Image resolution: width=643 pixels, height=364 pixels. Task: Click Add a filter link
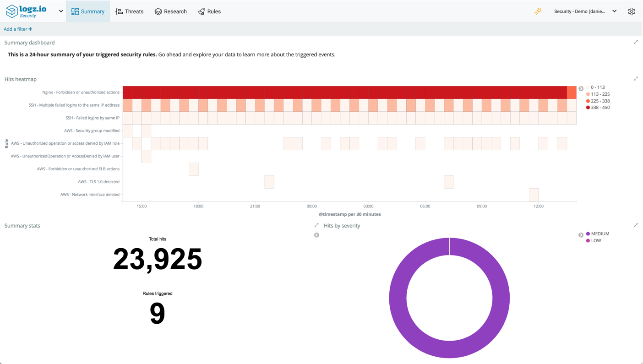coord(18,29)
